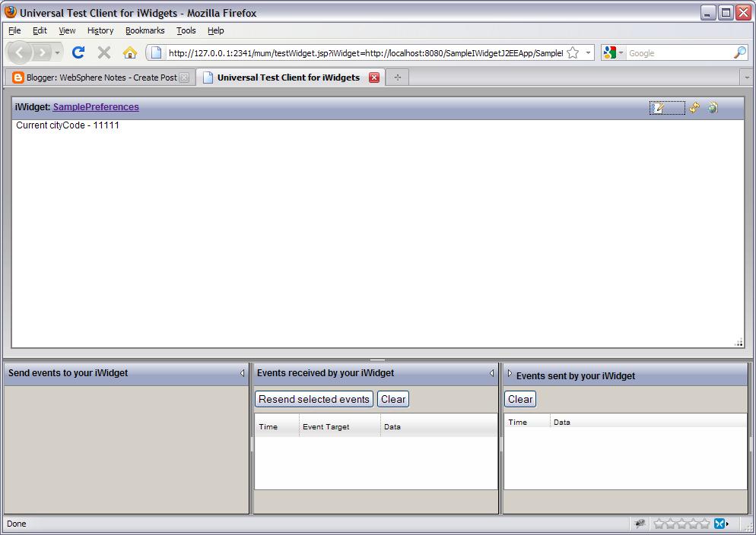
Task: Click the Current cityCode - 11111 text
Action: click(x=68, y=125)
